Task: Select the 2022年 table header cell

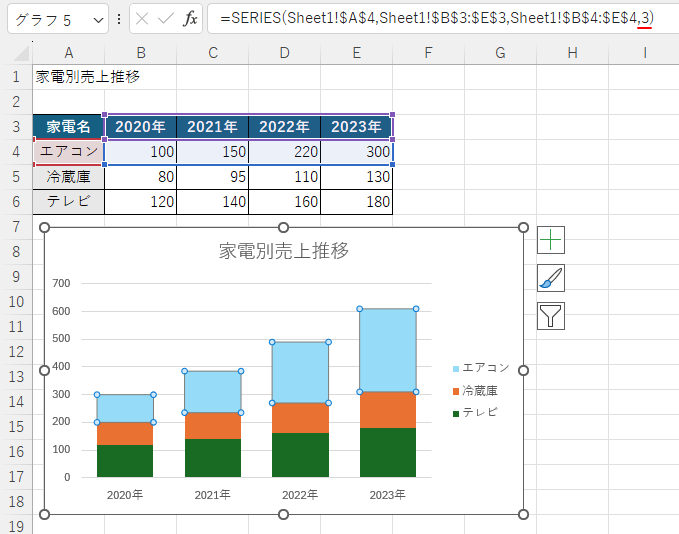Action: (285, 127)
